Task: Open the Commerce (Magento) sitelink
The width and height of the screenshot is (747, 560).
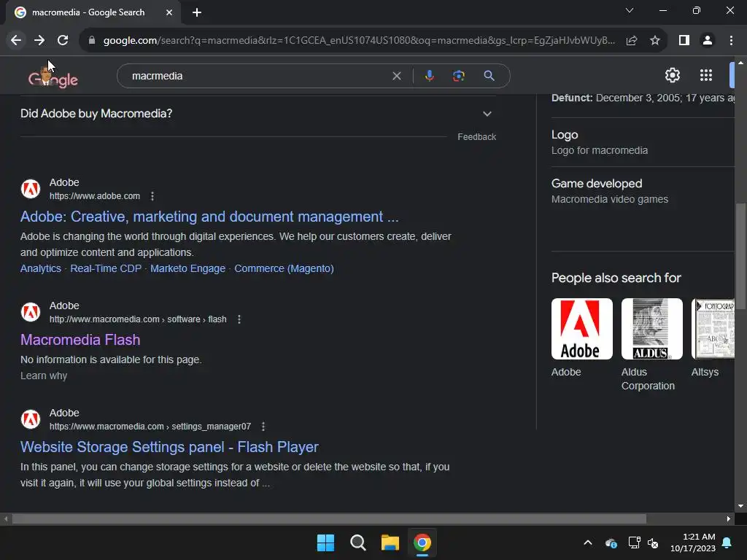Action: tap(284, 268)
